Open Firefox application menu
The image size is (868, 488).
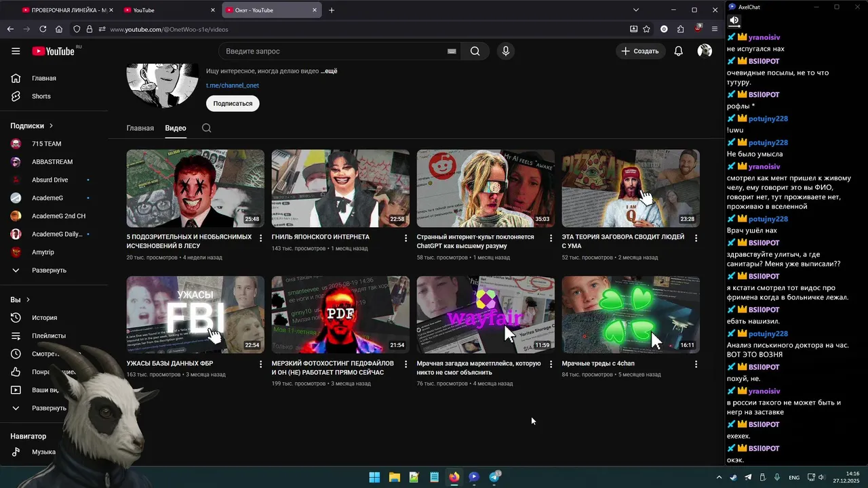point(715,29)
